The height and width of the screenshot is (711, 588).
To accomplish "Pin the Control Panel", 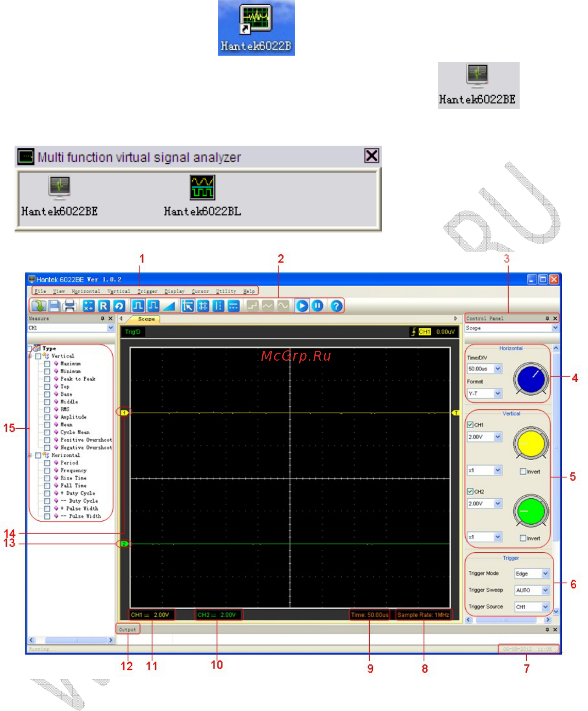I will [547, 318].
